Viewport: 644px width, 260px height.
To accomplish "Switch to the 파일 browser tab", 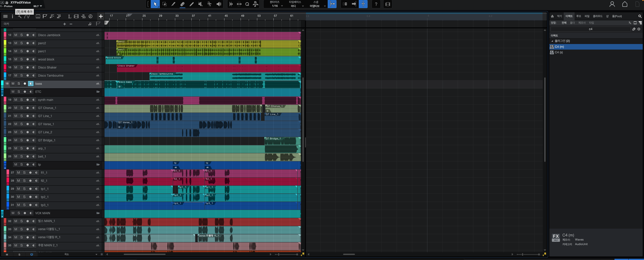I will [587, 16].
